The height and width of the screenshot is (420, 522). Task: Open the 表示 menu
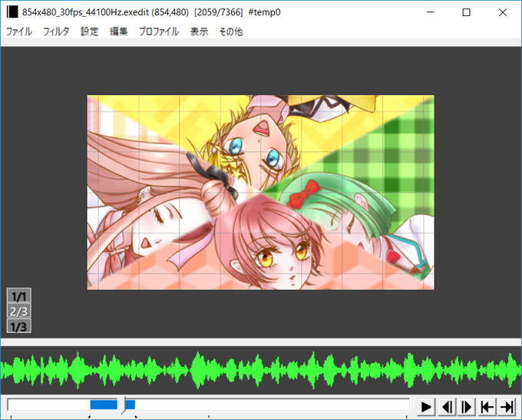[199, 31]
